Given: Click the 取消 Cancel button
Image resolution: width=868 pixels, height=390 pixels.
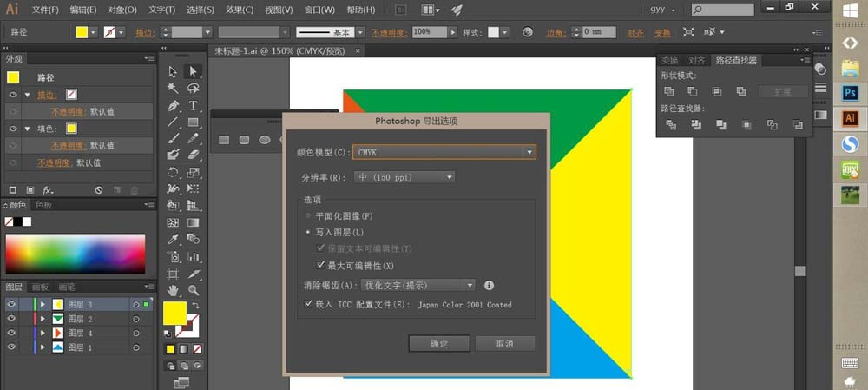Looking at the screenshot, I should [x=505, y=343].
